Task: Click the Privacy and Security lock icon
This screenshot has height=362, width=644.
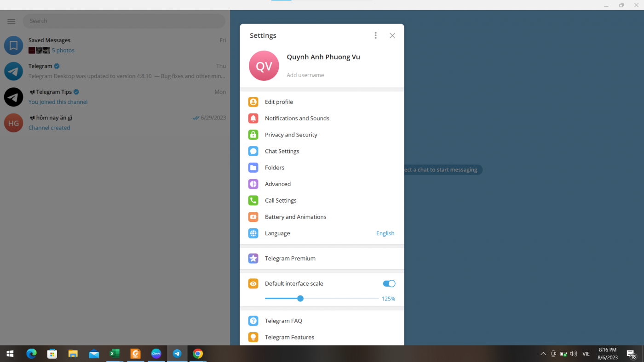Action: click(253, 135)
